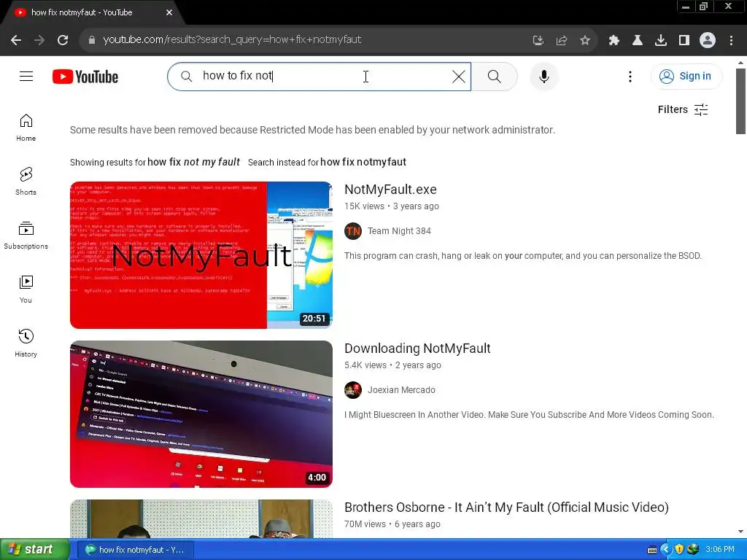Open YouTube settings three-dot icon
The width and height of the screenshot is (747, 560).
[630, 76]
